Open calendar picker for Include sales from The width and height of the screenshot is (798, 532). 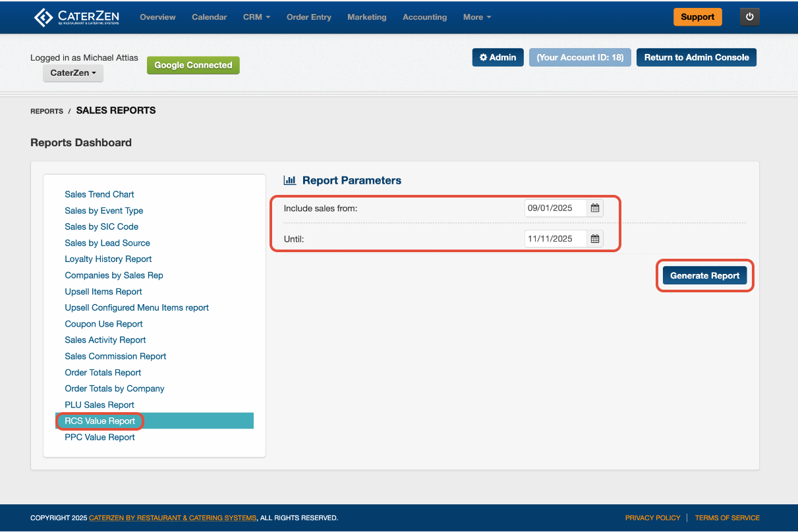(595, 208)
